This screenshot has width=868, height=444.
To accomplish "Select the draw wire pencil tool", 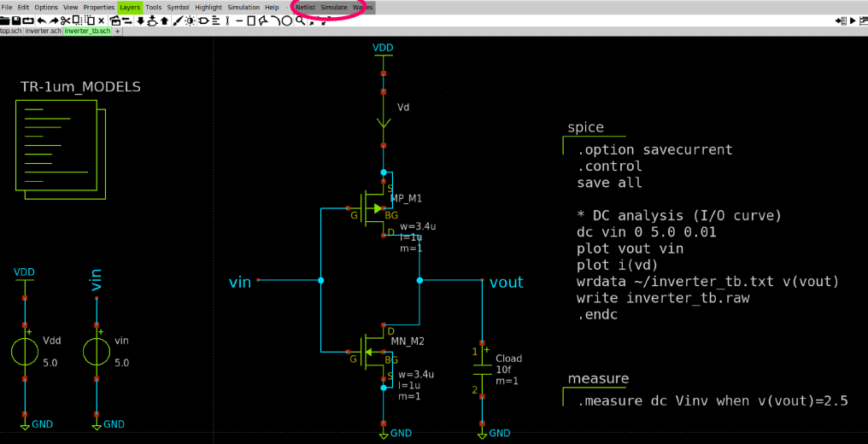I will click(x=178, y=20).
